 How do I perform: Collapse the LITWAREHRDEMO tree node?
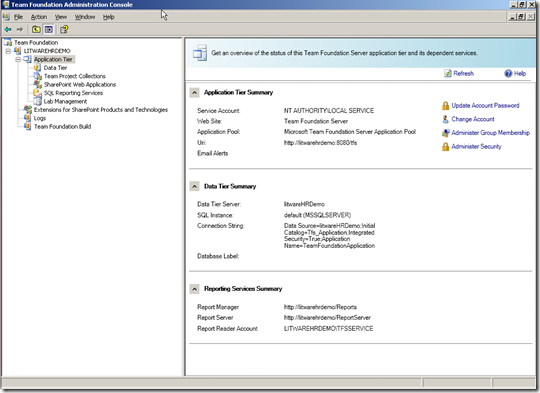point(8,51)
